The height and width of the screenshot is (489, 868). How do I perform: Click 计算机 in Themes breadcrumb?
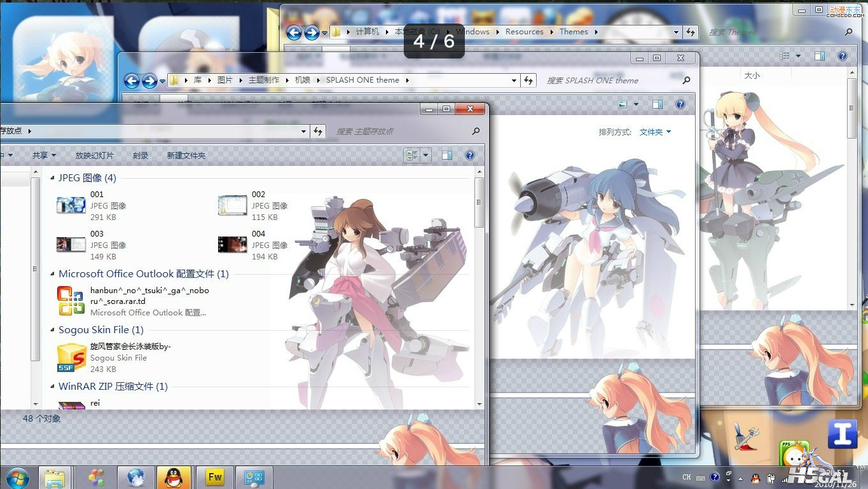pyautogui.click(x=367, y=32)
